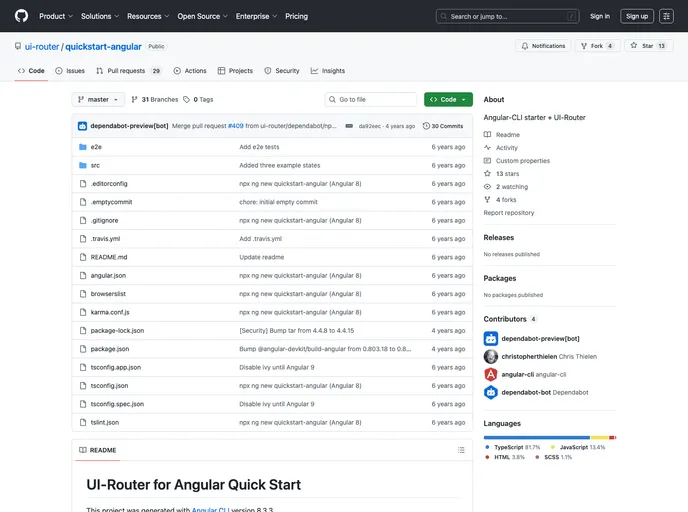Viewport: 688px width, 512px height.
Task: Focus the Go to file field
Action: coord(370,100)
